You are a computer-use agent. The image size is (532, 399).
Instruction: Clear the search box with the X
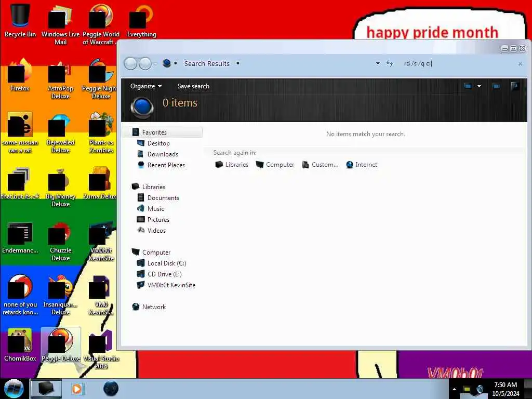(520, 64)
